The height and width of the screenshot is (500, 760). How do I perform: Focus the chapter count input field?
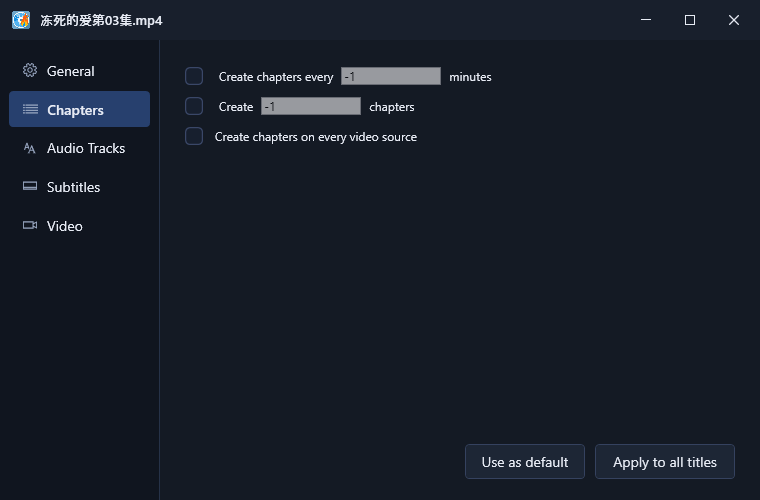(311, 106)
